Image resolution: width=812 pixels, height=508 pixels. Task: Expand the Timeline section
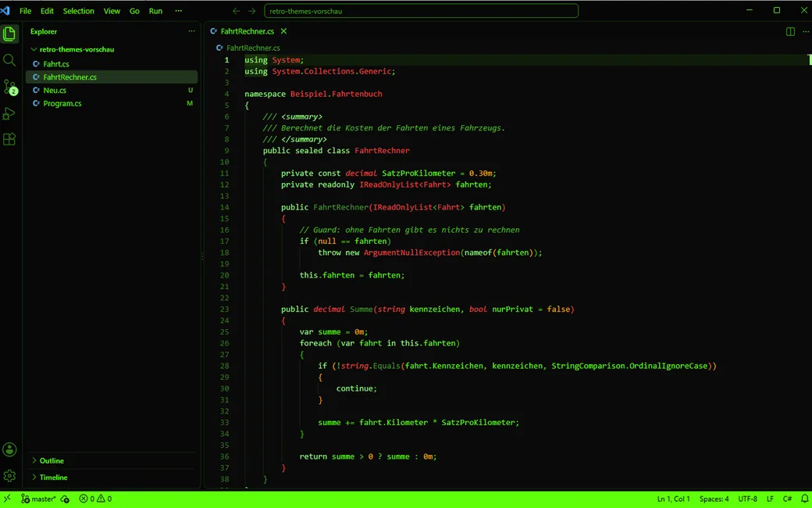tap(112, 477)
